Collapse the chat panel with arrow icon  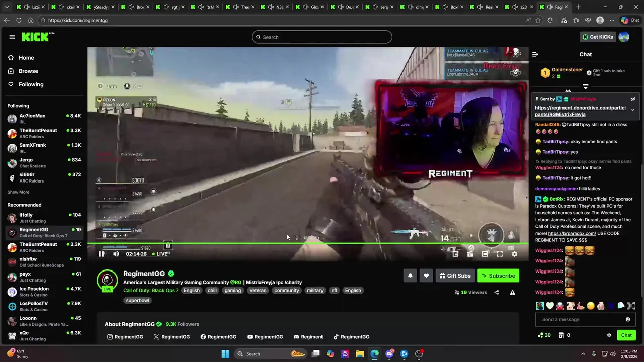[535, 54]
